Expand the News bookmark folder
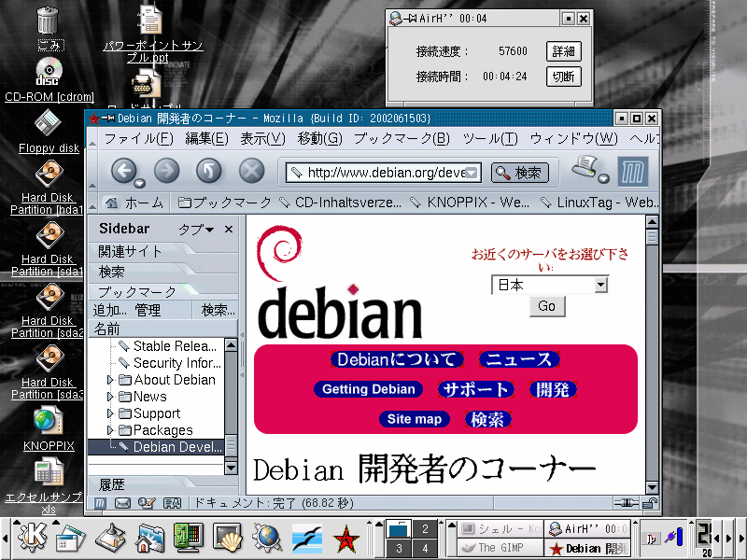This screenshot has width=747, height=560. [x=110, y=397]
